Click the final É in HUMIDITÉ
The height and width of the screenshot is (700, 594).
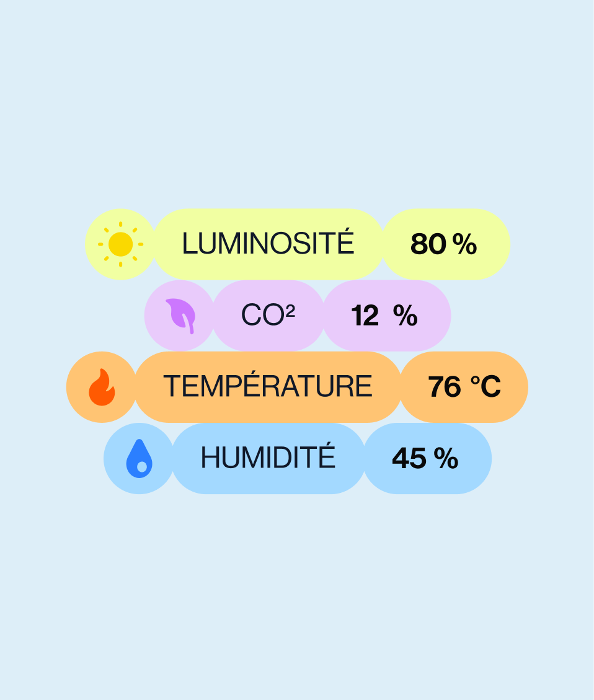click(x=327, y=457)
